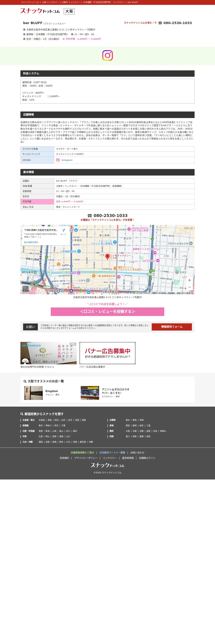The image size is (215, 644).
Task: Click NICOホテル marker on map
Action: [x=158, y=260]
